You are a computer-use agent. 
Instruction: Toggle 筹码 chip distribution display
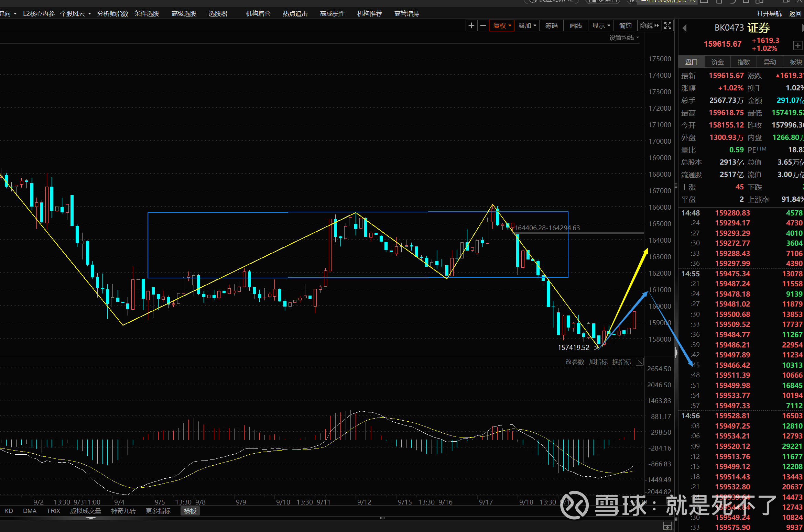pos(551,26)
